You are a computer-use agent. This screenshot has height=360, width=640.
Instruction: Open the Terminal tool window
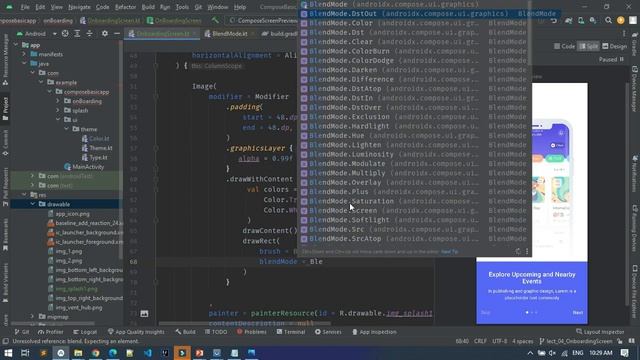tap(291, 332)
